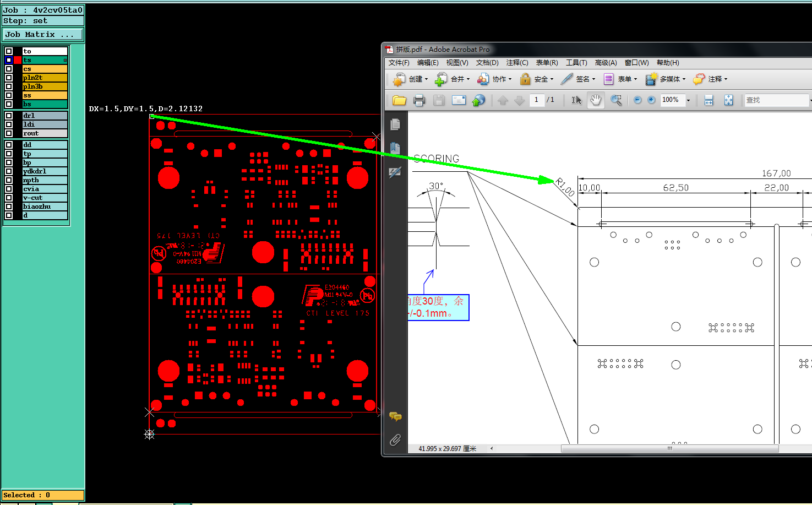Image resolution: width=812 pixels, height=505 pixels.
Task: Open the Job Matrix button
Action: pyautogui.click(x=43, y=35)
